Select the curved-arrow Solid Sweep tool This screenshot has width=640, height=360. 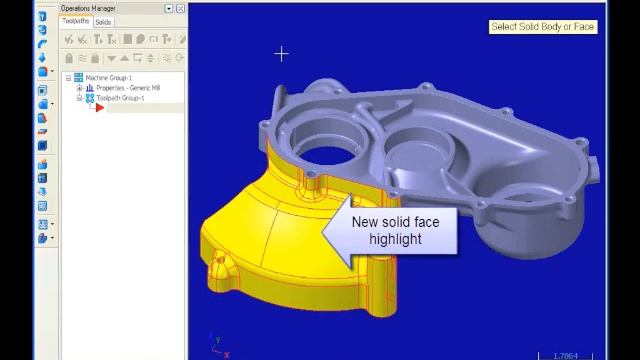[x=42, y=44]
